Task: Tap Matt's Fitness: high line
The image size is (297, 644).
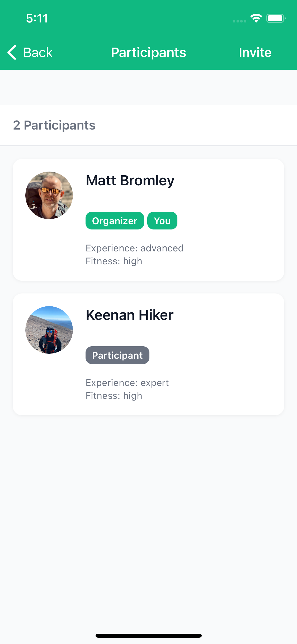Action: tap(114, 261)
